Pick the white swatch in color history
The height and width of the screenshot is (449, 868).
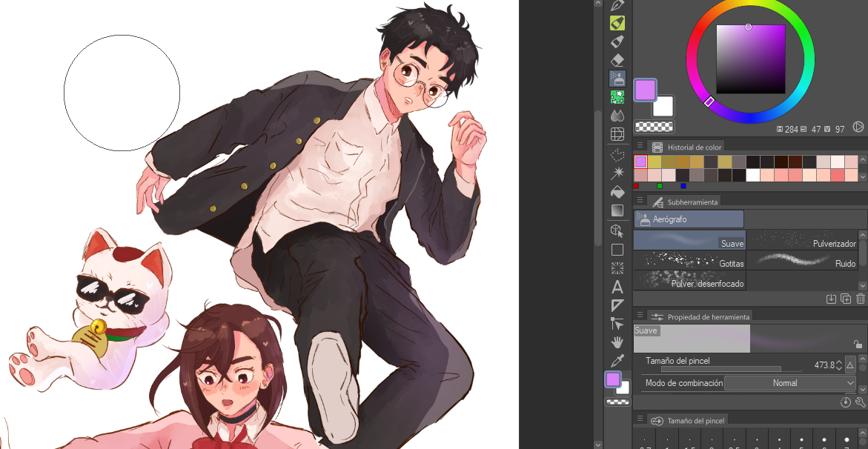point(753,176)
